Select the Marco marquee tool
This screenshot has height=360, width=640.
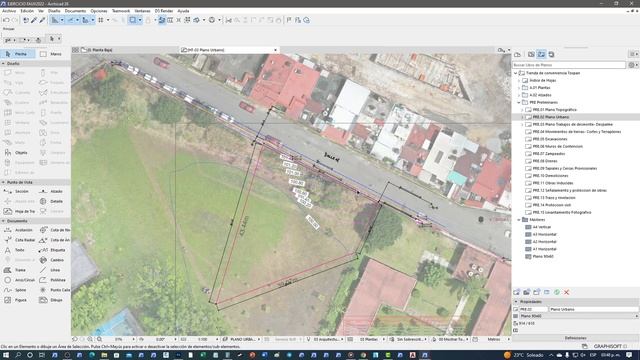point(52,54)
